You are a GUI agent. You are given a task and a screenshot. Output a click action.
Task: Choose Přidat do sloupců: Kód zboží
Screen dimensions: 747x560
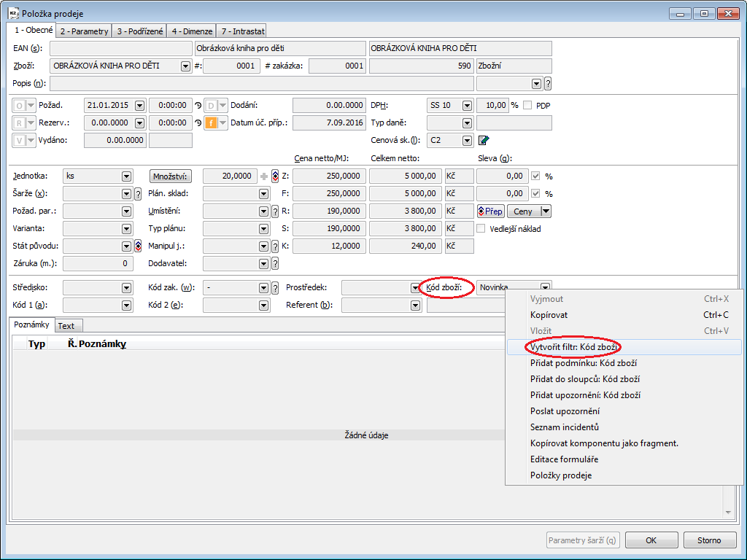[624, 379]
